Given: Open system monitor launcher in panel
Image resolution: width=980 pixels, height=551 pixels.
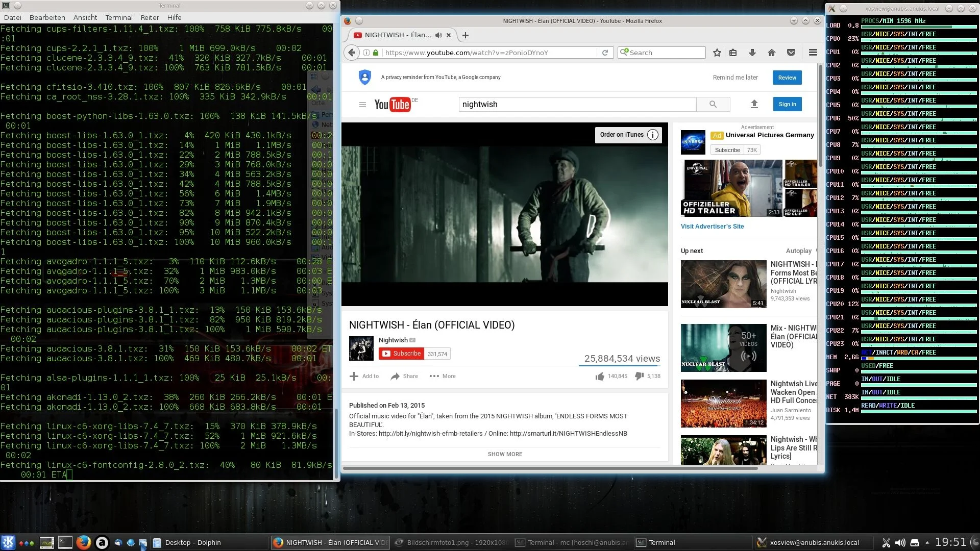Looking at the screenshot, I should pos(46,542).
